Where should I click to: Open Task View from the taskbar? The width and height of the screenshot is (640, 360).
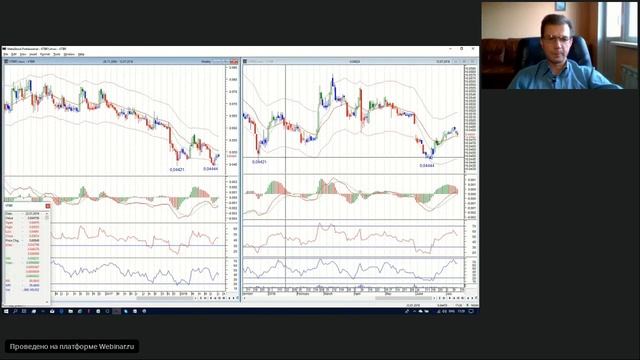click(24, 311)
